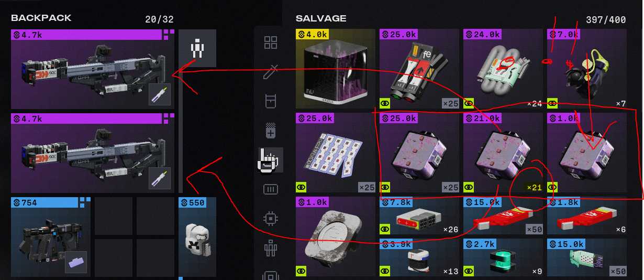Toggle eye marker on the 7.8k item
This screenshot has width=644, height=280.
(385, 229)
